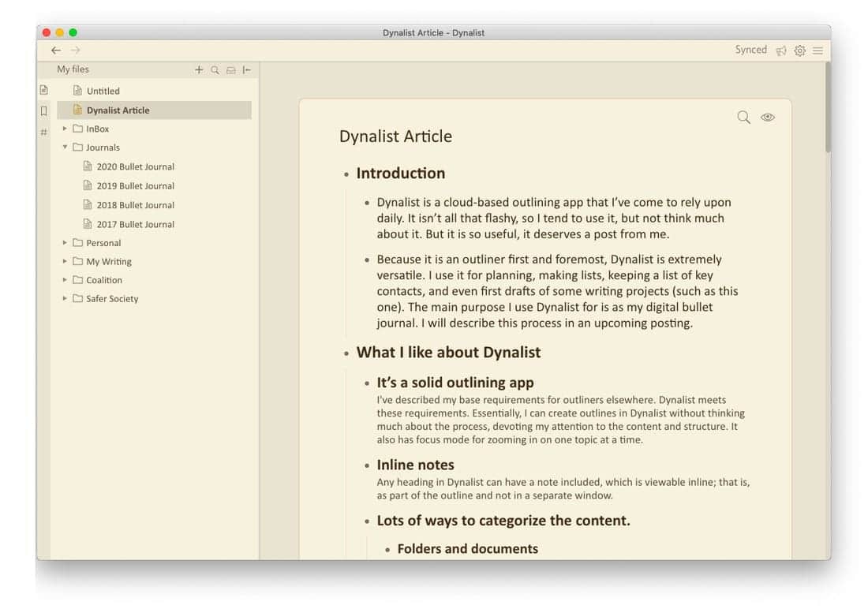Click the forward navigation arrow
Viewport: 868px width, 609px height.
coord(76,50)
